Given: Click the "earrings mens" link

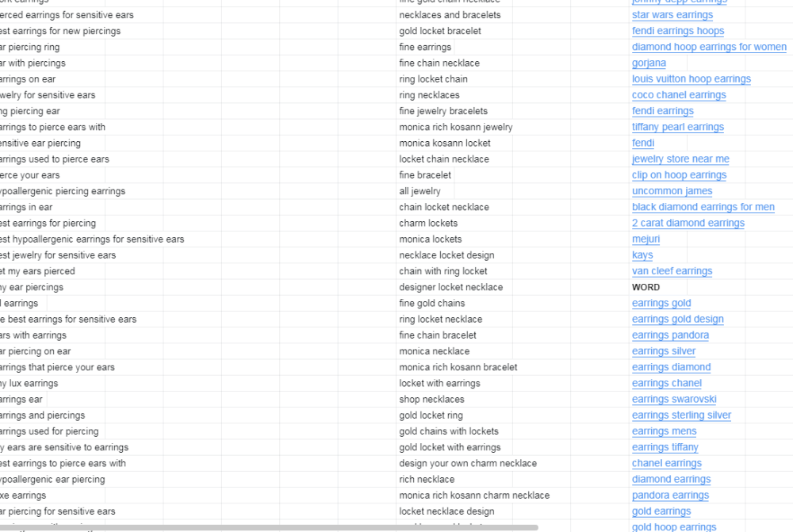Looking at the screenshot, I should [x=664, y=431].
